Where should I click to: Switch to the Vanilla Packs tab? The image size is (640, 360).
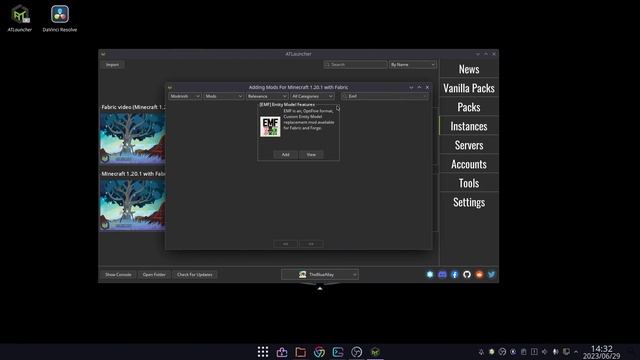(x=469, y=88)
